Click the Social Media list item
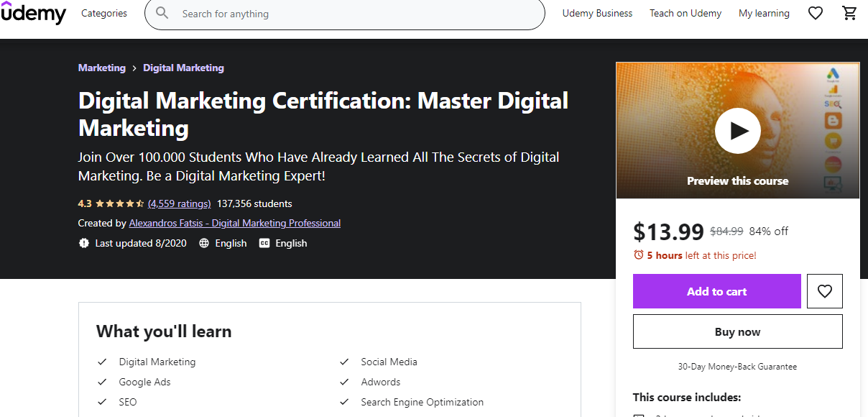 click(x=389, y=362)
